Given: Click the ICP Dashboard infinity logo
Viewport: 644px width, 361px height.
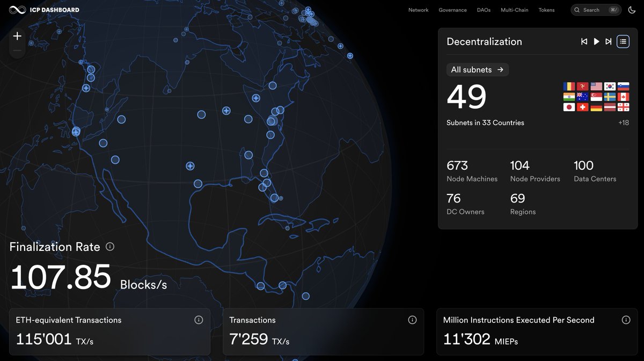Looking at the screenshot, I should [17, 10].
